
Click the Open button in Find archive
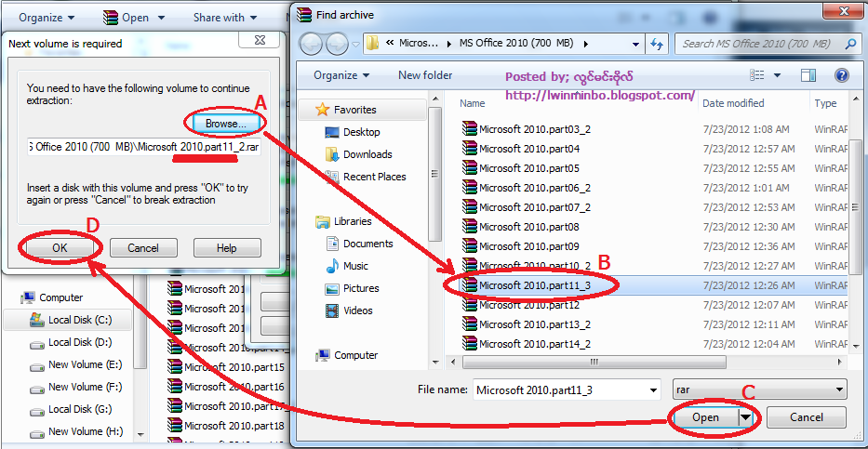706,417
